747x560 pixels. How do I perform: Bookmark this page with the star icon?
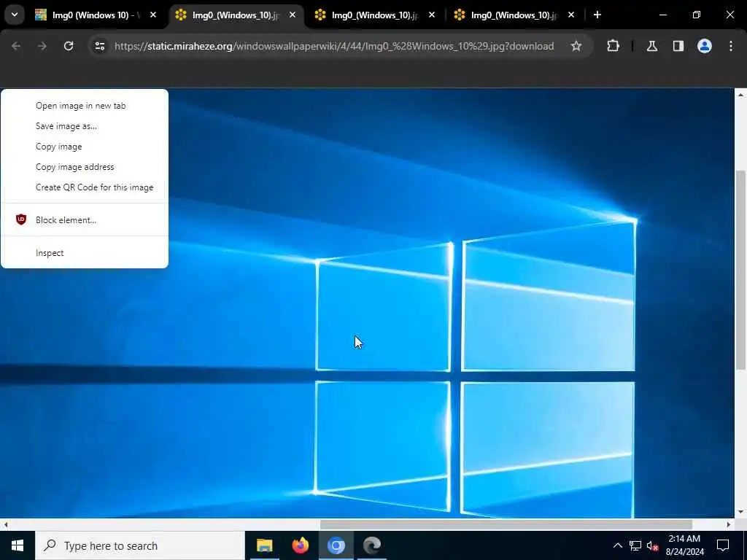point(576,46)
